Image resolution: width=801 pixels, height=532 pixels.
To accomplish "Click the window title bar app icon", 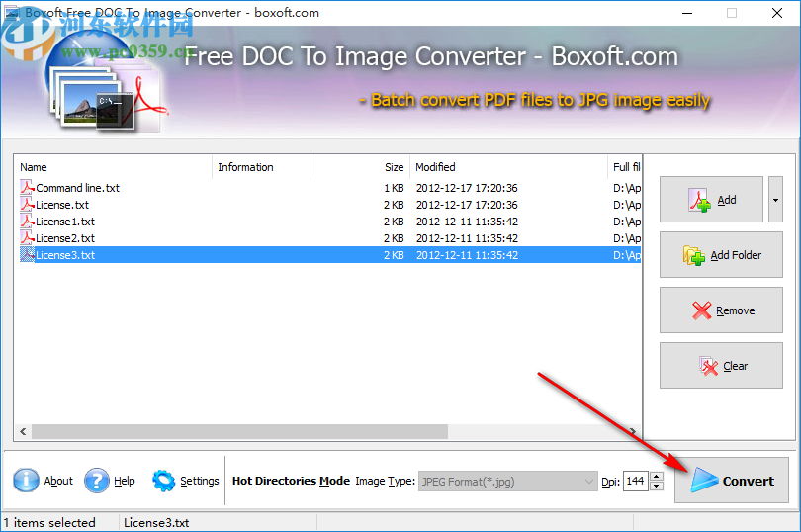I will coord(12,13).
